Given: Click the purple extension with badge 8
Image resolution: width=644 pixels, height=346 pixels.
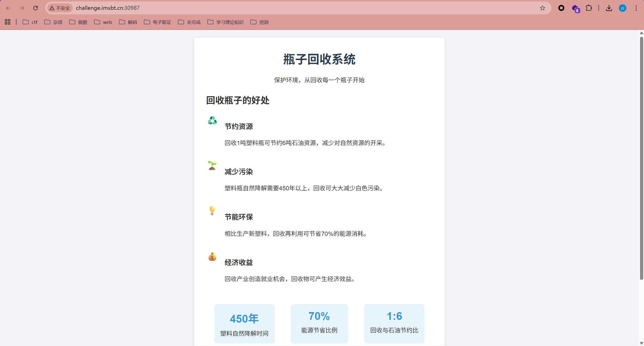Looking at the screenshot, I should (x=575, y=9).
